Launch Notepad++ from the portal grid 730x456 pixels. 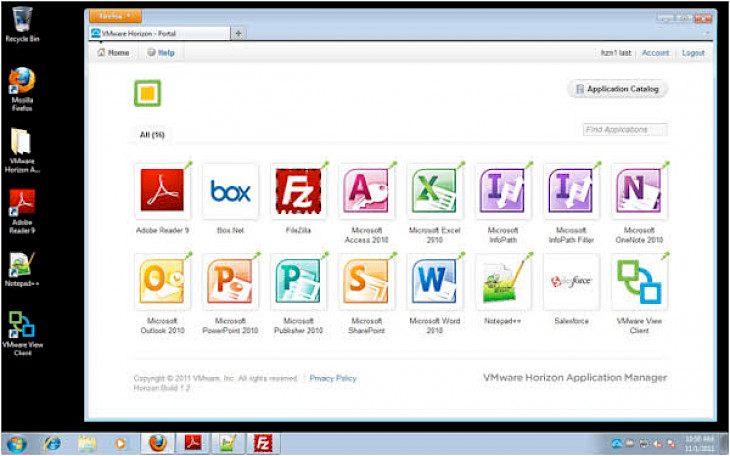(503, 282)
